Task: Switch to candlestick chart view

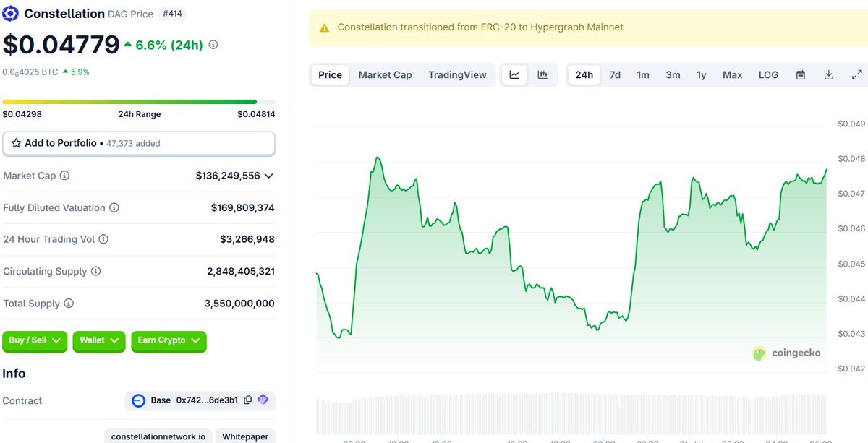Action: (542, 74)
